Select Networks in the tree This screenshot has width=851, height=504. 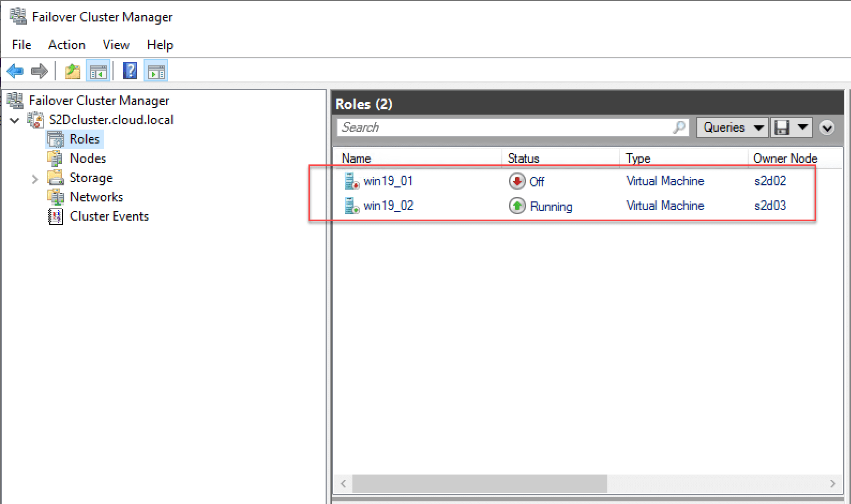[x=96, y=197]
